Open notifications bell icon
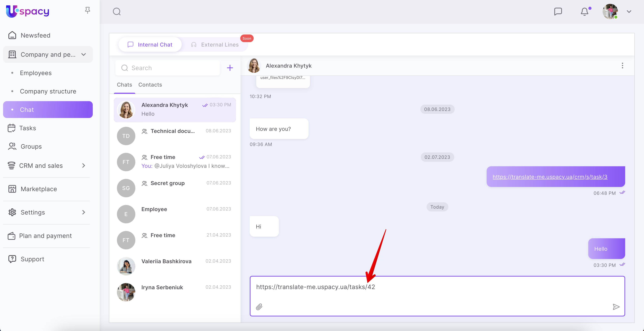The width and height of the screenshot is (644, 331). [584, 11]
